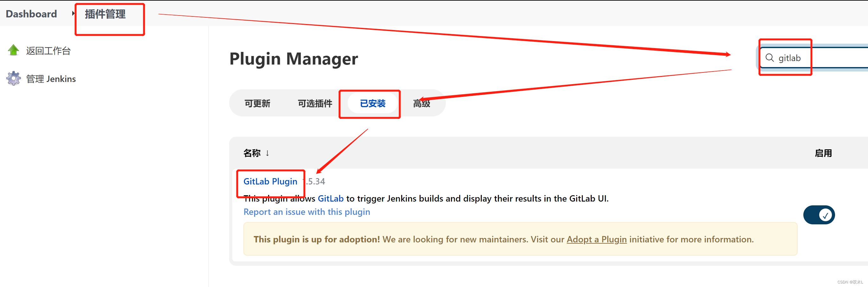The image size is (868, 287).
Task: Open the GitLab Plugin link
Action: point(270,181)
